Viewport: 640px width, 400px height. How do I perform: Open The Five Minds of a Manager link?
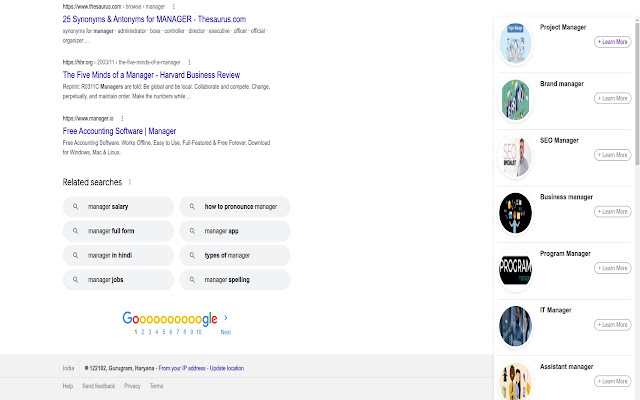151,75
